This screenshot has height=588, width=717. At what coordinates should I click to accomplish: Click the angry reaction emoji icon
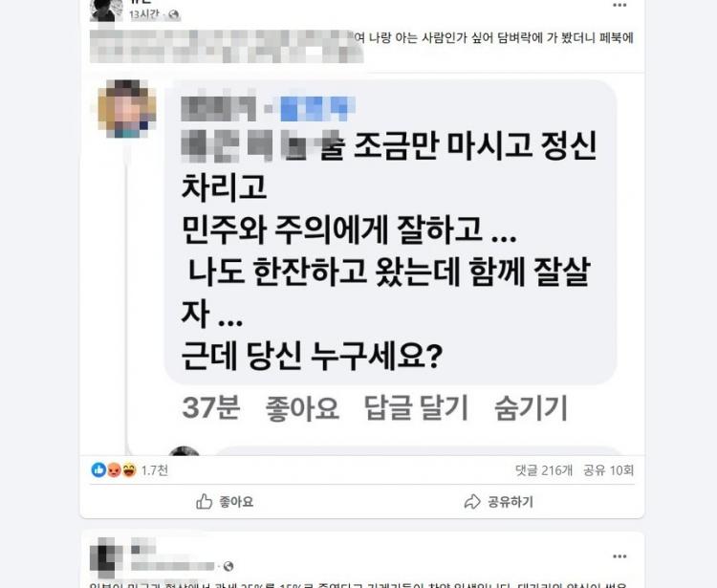[114, 470]
